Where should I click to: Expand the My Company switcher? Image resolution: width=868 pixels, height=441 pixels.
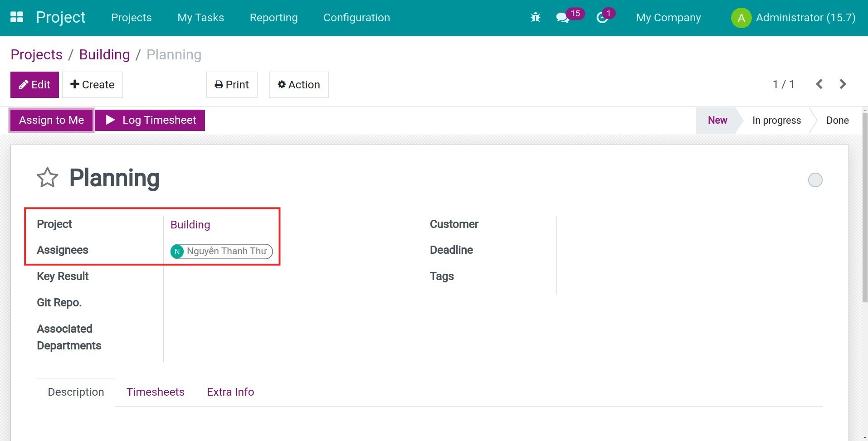coord(668,18)
